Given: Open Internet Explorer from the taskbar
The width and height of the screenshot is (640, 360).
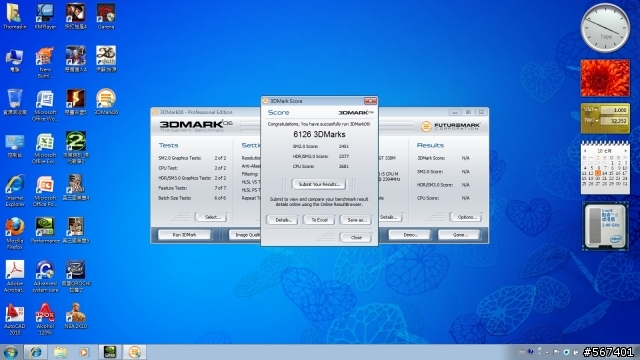Looking at the screenshot, I should pyautogui.click(x=36, y=352).
